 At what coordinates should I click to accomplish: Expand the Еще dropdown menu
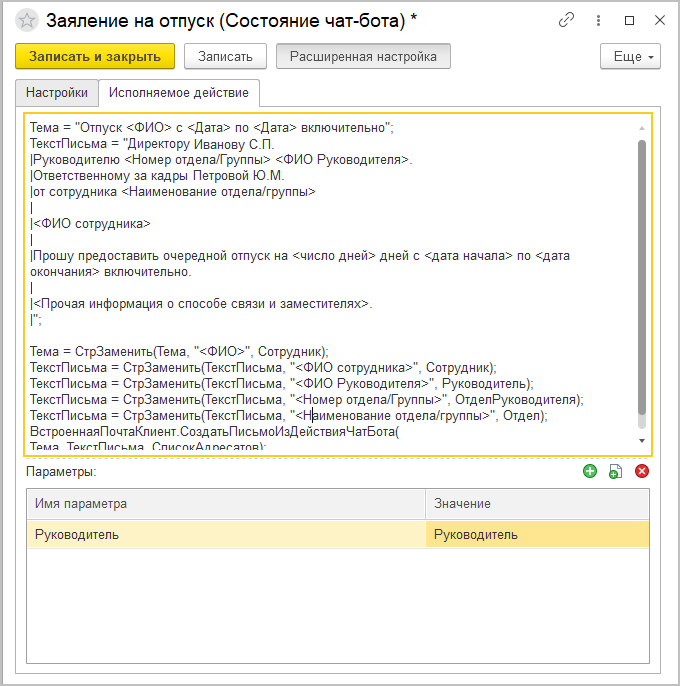point(630,56)
